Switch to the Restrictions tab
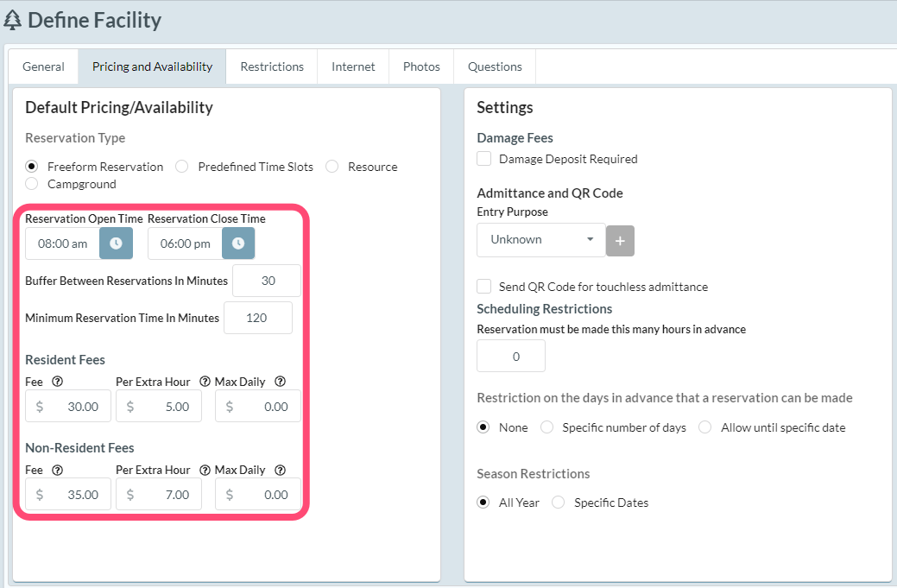The image size is (897, 588). [x=272, y=66]
